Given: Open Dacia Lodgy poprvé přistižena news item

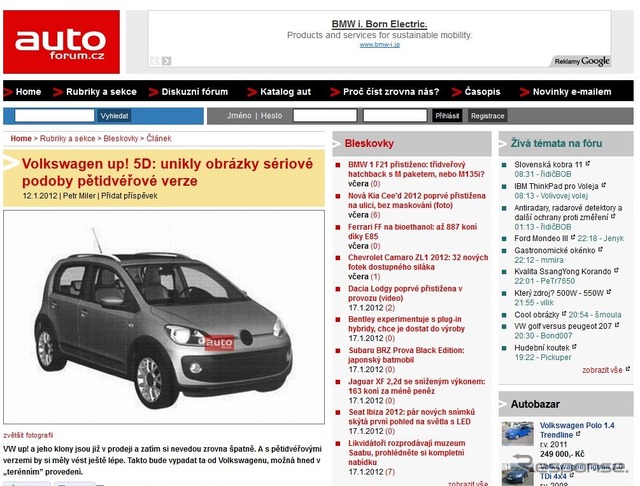Looking at the screenshot, I should (405, 293).
